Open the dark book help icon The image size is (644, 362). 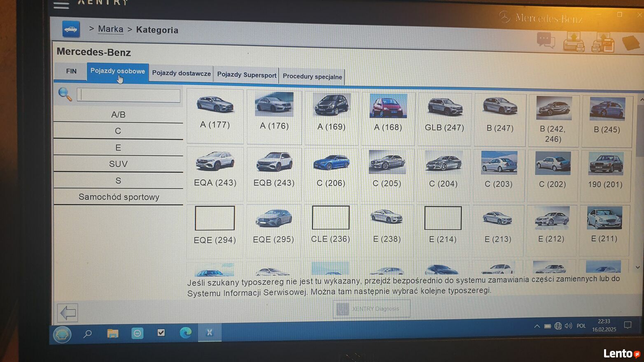pos(630,43)
